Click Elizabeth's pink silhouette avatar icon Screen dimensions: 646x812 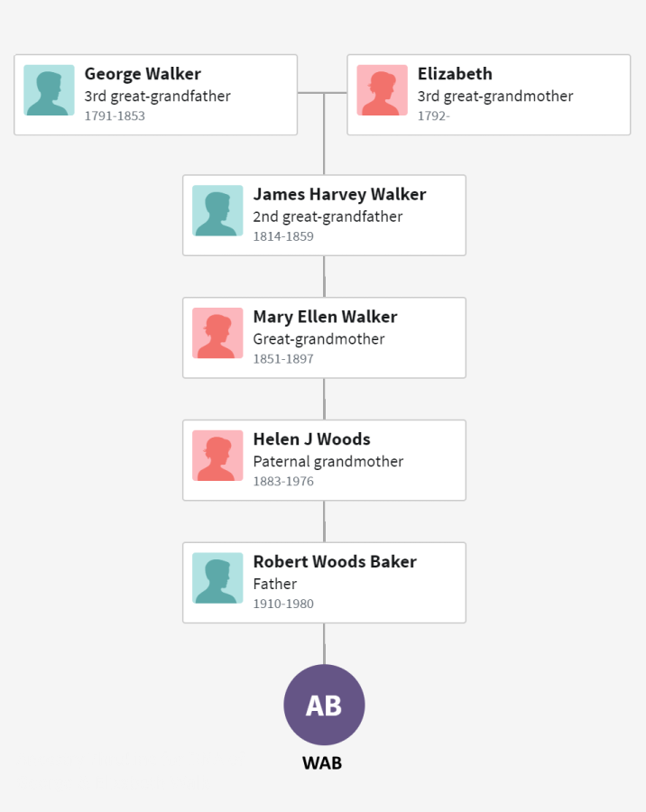point(382,90)
